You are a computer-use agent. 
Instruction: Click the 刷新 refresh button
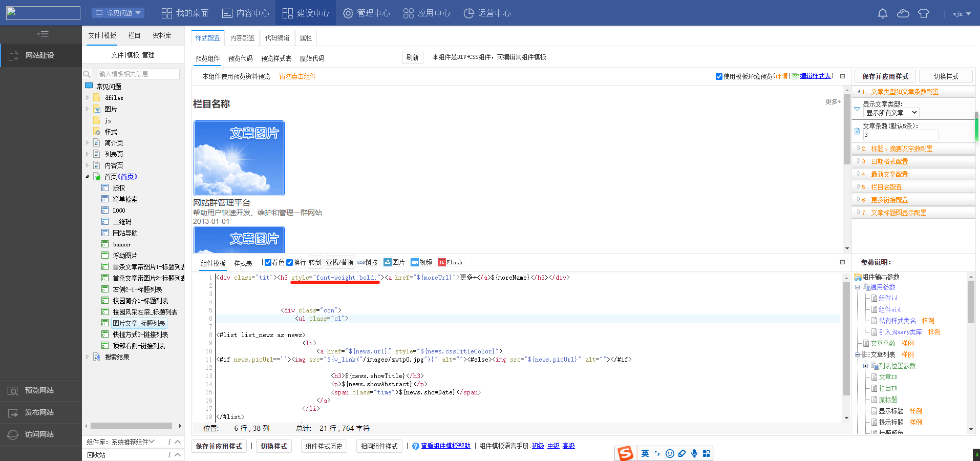[x=412, y=57]
